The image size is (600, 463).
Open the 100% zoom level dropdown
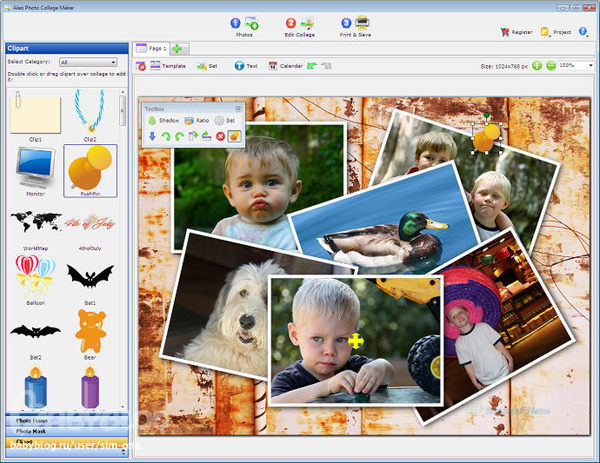(x=576, y=66)
